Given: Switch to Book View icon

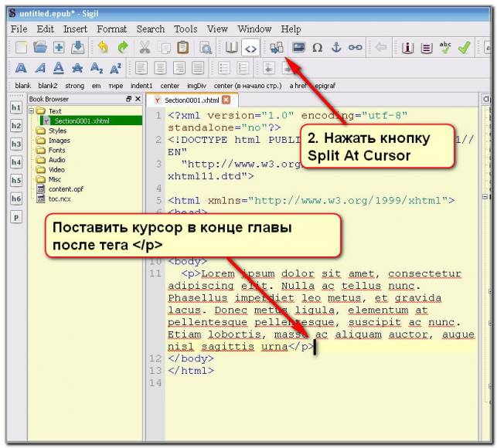Looking at the screenshot, I should tap(231, 48).
